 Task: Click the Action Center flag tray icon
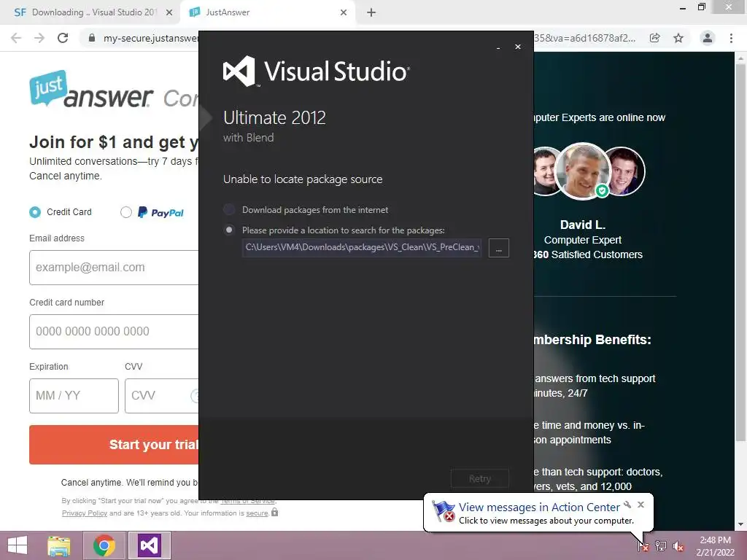click(x=643, y=545)
